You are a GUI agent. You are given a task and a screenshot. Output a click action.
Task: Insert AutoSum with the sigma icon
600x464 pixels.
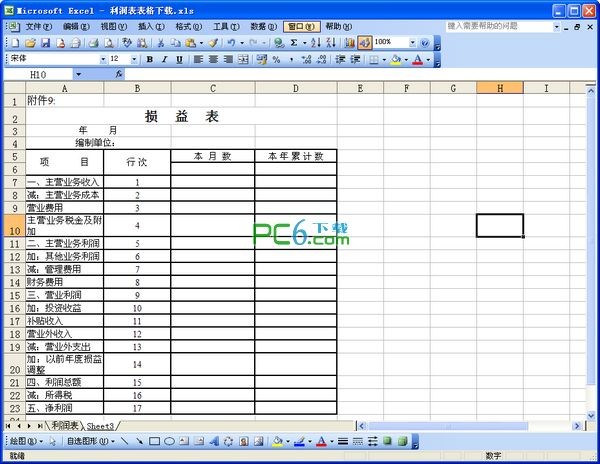click(x=294, y=43)
